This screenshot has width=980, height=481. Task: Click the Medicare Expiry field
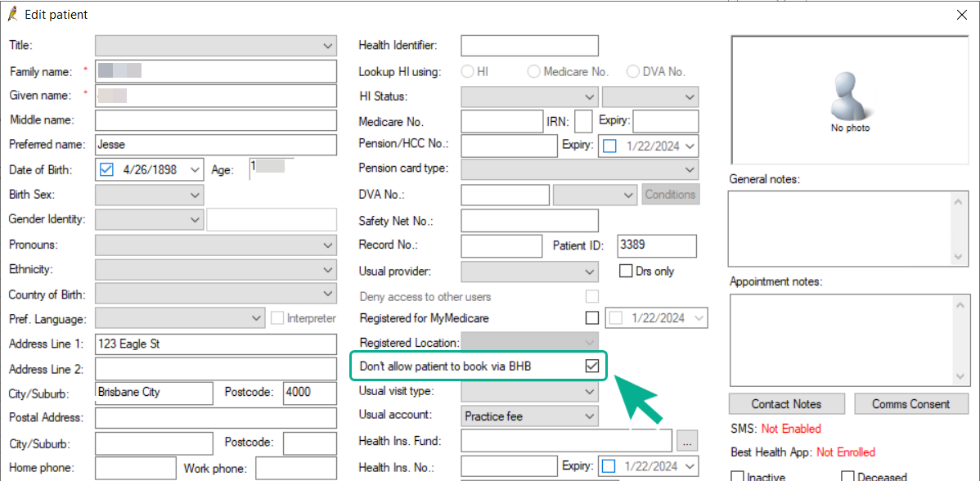666,122
